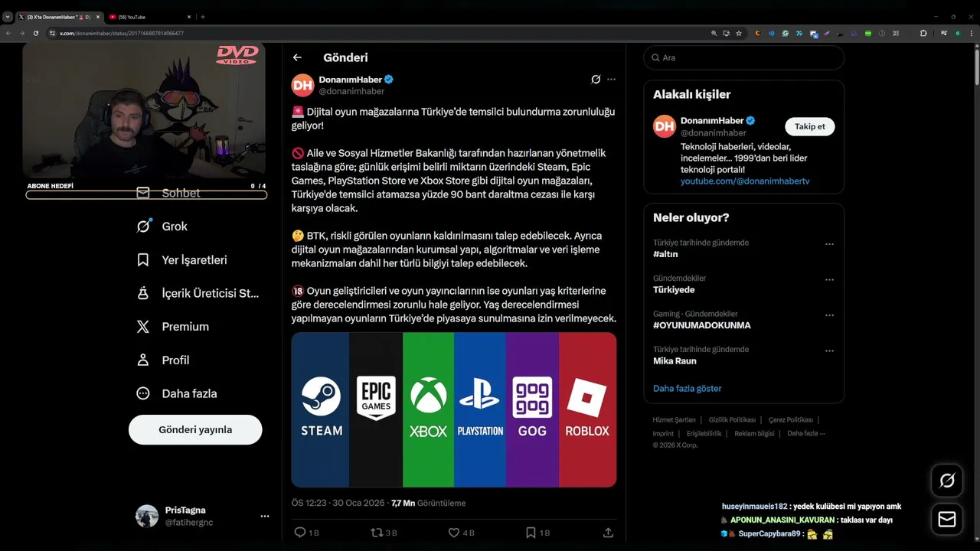Open youtube.com/@donanimhabertv link

(x=745, y=181)
